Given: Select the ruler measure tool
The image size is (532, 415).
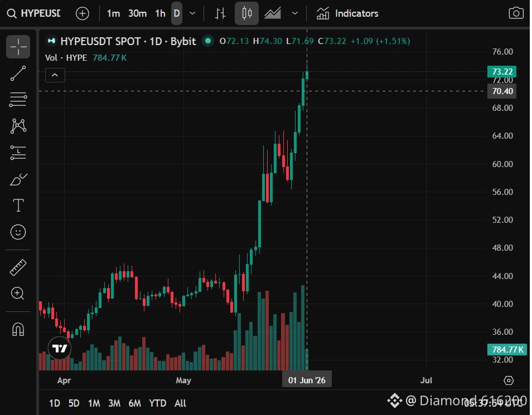Looking at the screenshot, I should tap(18, 267).
